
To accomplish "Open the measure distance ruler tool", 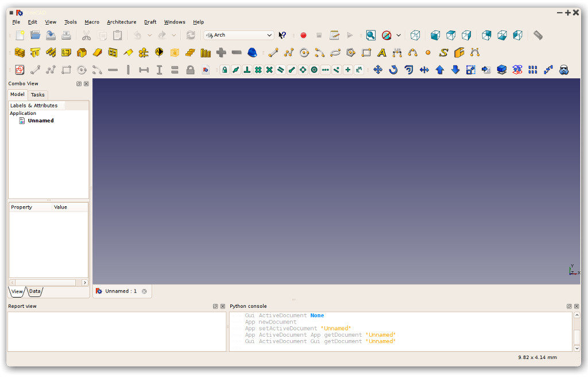I will tap(538, 35).
